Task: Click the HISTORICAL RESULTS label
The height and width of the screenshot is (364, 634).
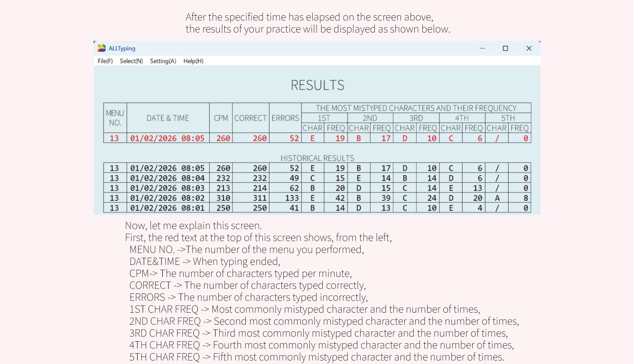Action: point(317,158)
